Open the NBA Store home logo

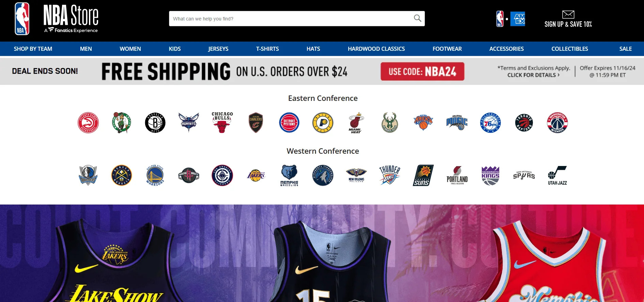(71, 19)
